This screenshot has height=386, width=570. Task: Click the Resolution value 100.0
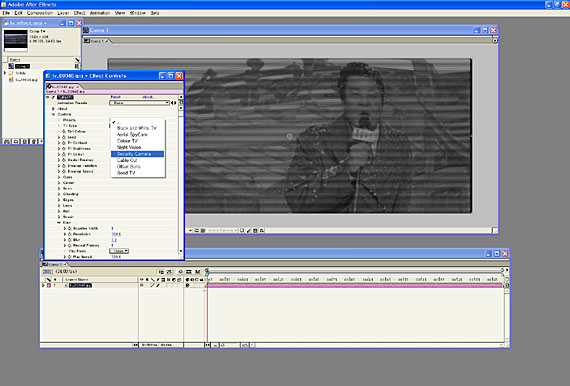116,234
